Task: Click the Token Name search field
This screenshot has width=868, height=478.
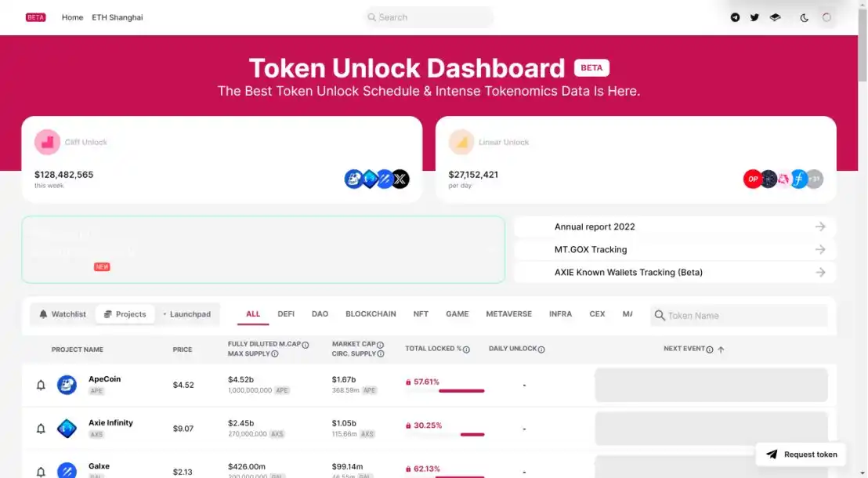Action: 739,316
